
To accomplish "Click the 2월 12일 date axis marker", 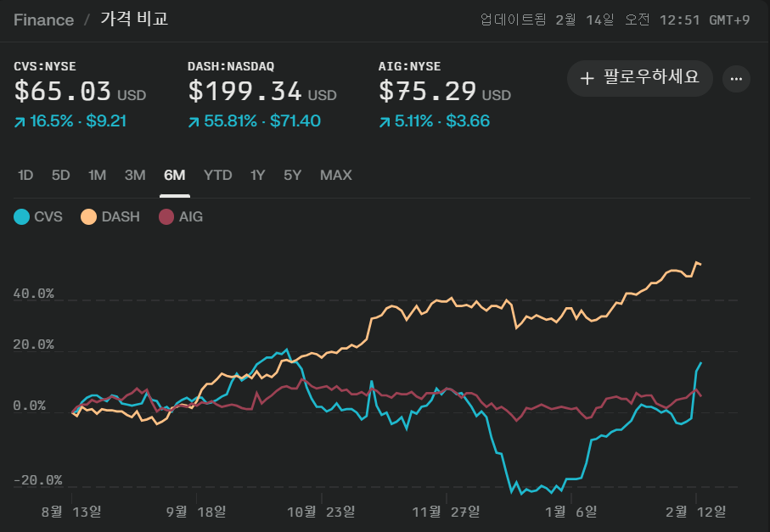I will coord(695,512).
